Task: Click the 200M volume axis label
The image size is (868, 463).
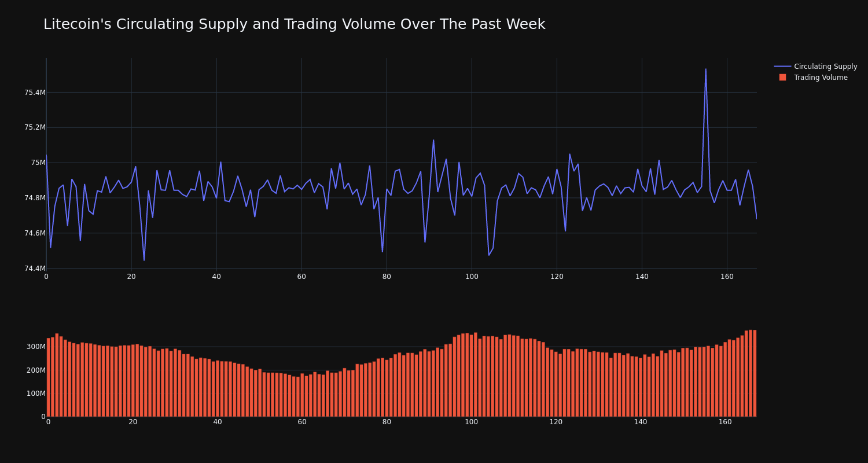Action: [35, 370]
